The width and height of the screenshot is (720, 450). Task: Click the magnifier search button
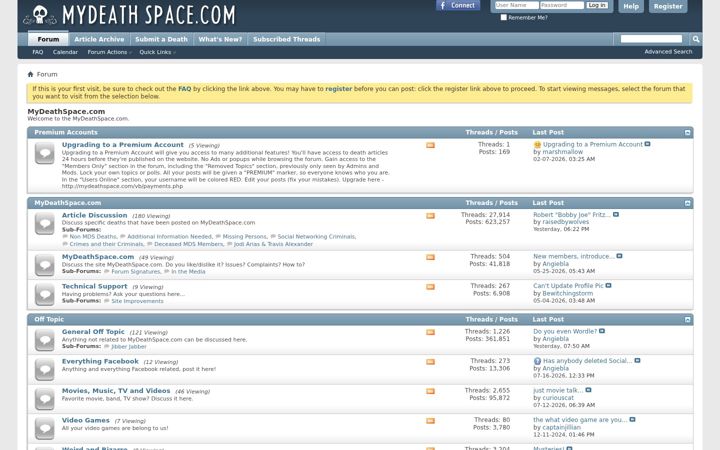tap(696, 39)
